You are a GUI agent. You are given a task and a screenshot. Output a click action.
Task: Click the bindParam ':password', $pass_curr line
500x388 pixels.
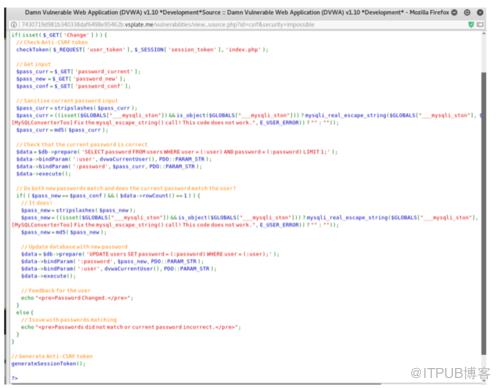click(x=109, y=166)
